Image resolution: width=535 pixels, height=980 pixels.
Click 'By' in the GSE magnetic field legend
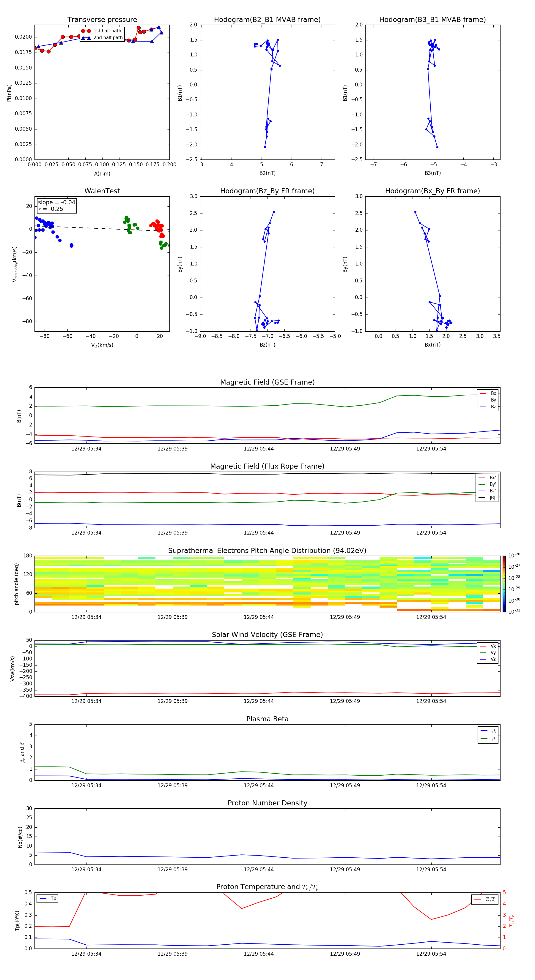coord(493,400)
